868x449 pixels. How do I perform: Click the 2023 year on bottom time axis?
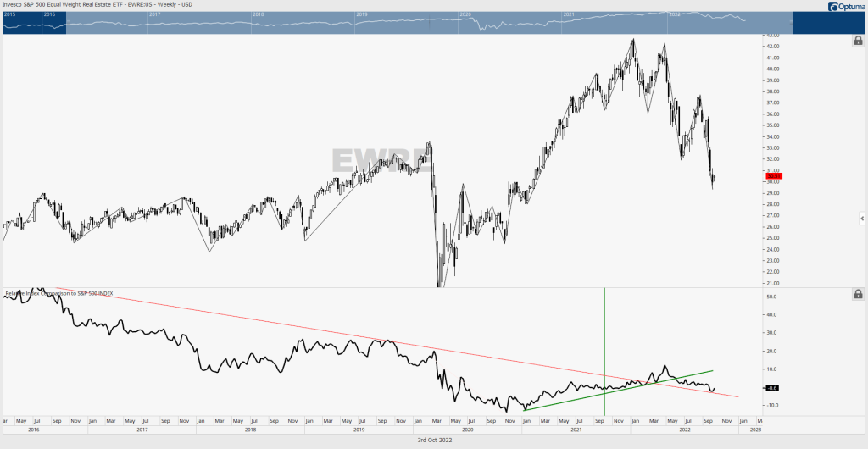pos(755,430)
